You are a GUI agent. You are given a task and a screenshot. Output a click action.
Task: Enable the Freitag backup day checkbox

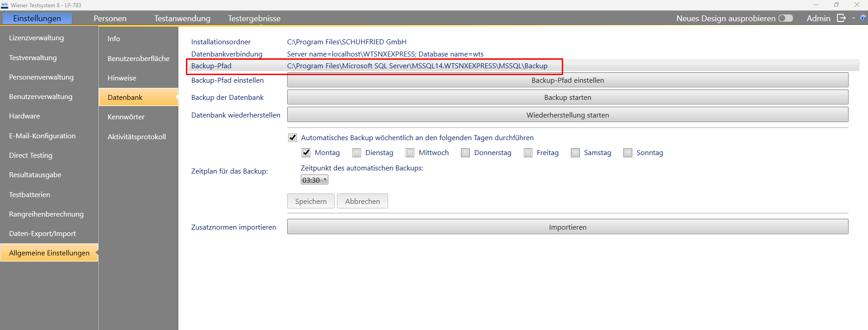[x=528, y=153]
